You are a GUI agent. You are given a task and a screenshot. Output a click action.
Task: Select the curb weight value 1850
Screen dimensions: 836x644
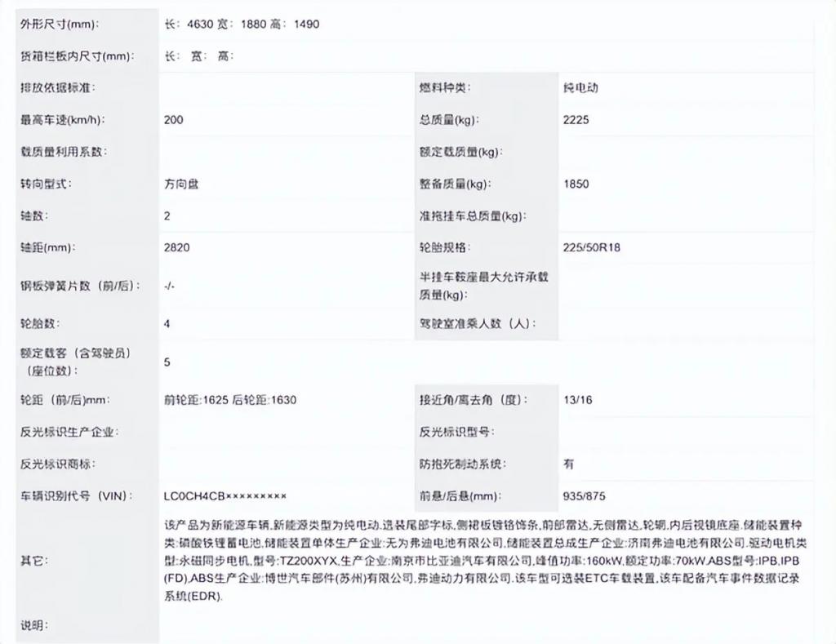click(576, 184)
